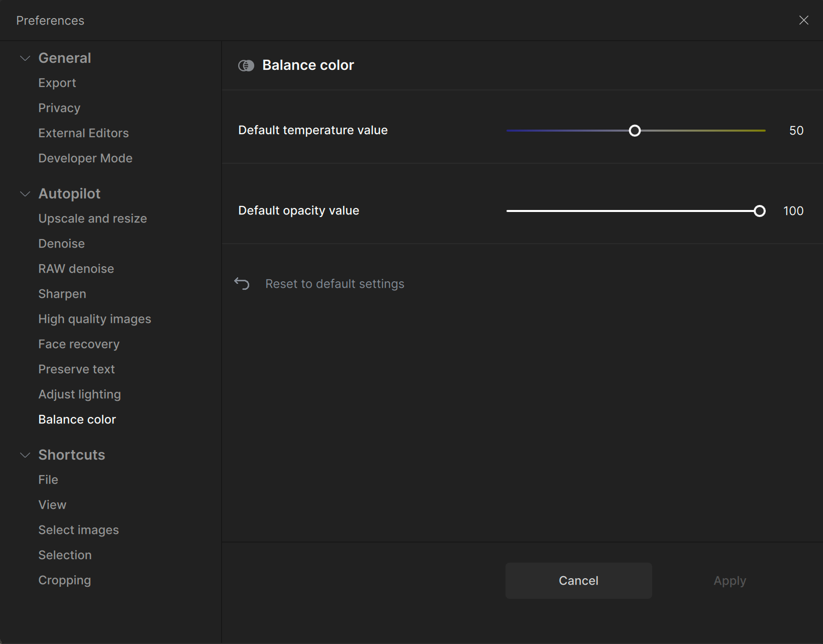This screenshot has width=823, height=644.
Task: Click the opacity value 100
Action: click(x=793, y=211)
